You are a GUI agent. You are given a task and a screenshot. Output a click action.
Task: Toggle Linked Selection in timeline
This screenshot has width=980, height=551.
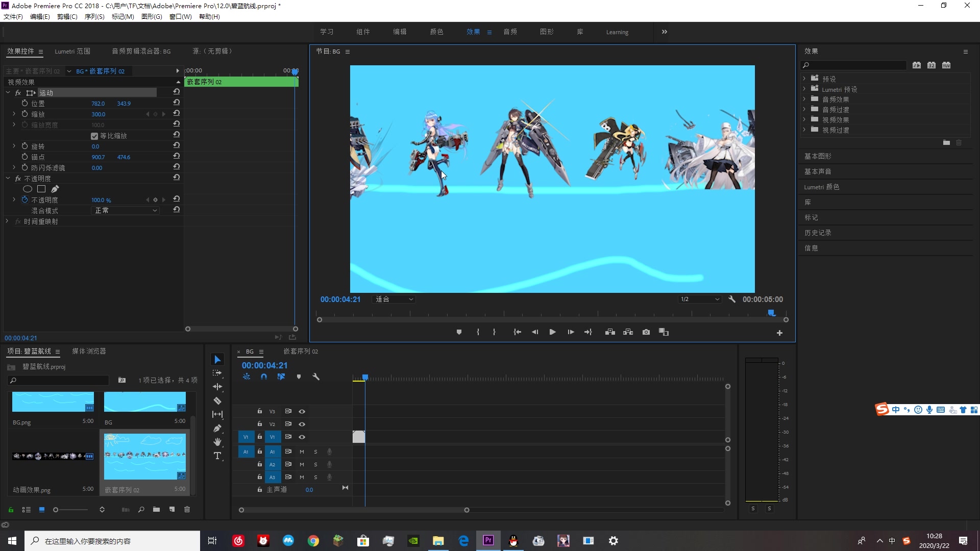281,377
